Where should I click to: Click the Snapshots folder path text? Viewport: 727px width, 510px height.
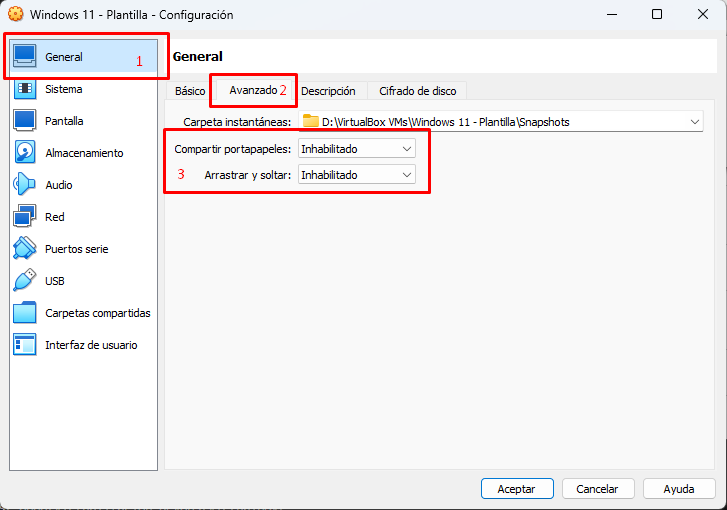point(446,122)
